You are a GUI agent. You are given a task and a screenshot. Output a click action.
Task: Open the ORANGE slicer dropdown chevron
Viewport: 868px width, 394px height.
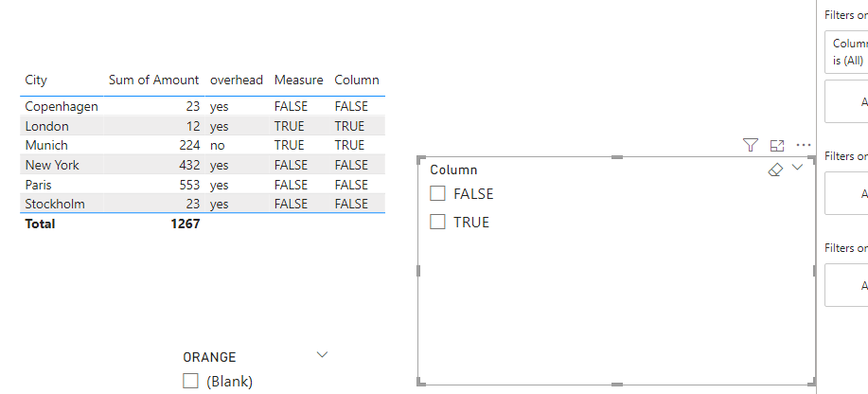click(322, 354)
